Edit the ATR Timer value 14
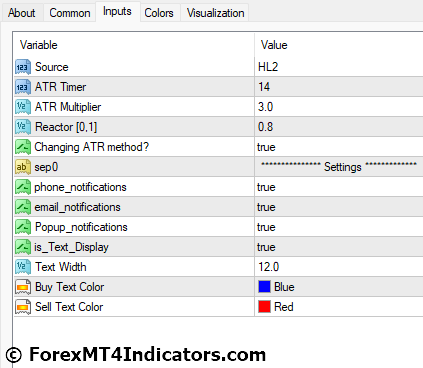This screenshot has width=423, height=368. pyautogui.click(x=264, y=87)
